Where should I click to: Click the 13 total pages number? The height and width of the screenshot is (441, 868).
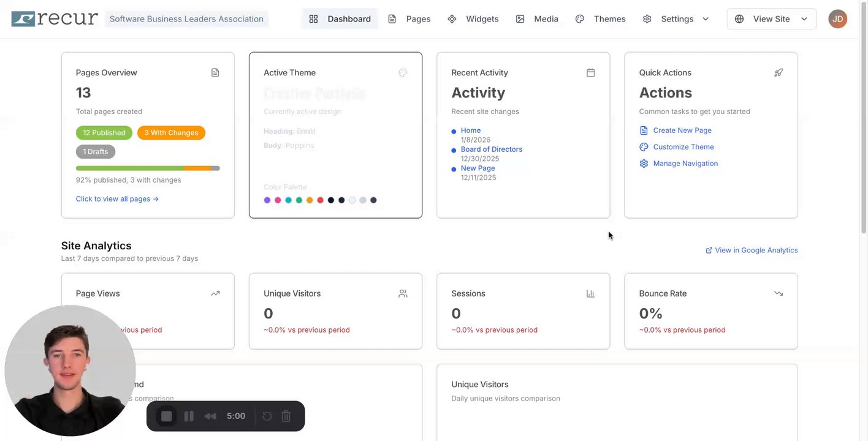(x=83, y=93)
